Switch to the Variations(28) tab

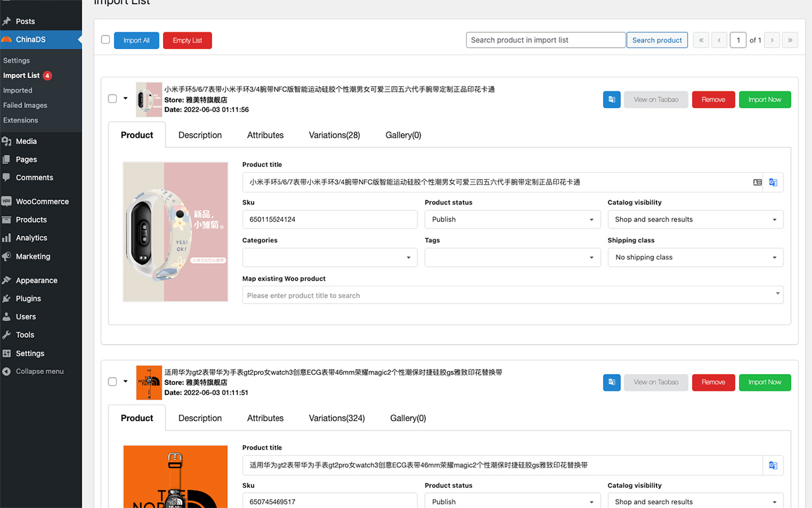click(334, 135)
